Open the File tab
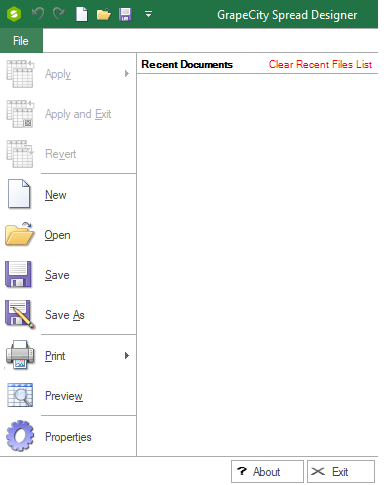Image resolution: width=386 pixels, height=485 pixels. [x=21, y=41]
